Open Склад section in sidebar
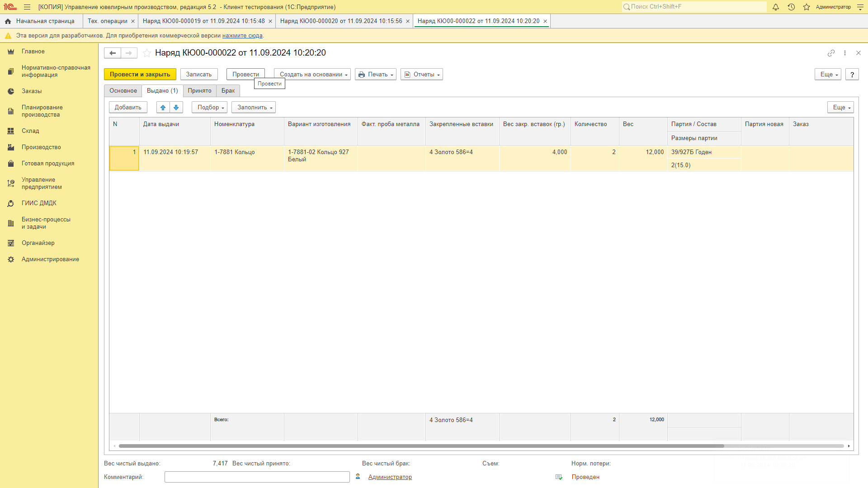The width and height of the screenshot is (868, 488). (49, 131)
